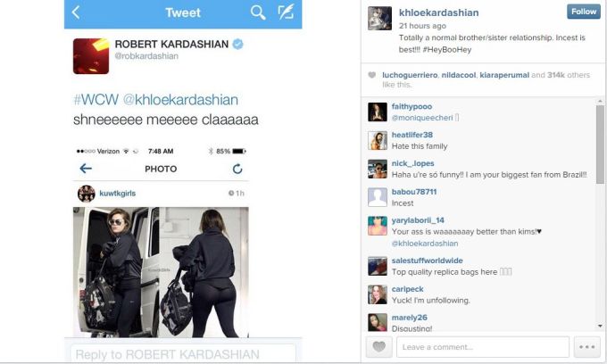Like the post with heart button
Viewport: 607px width, 364px height.
click(379, 346)
